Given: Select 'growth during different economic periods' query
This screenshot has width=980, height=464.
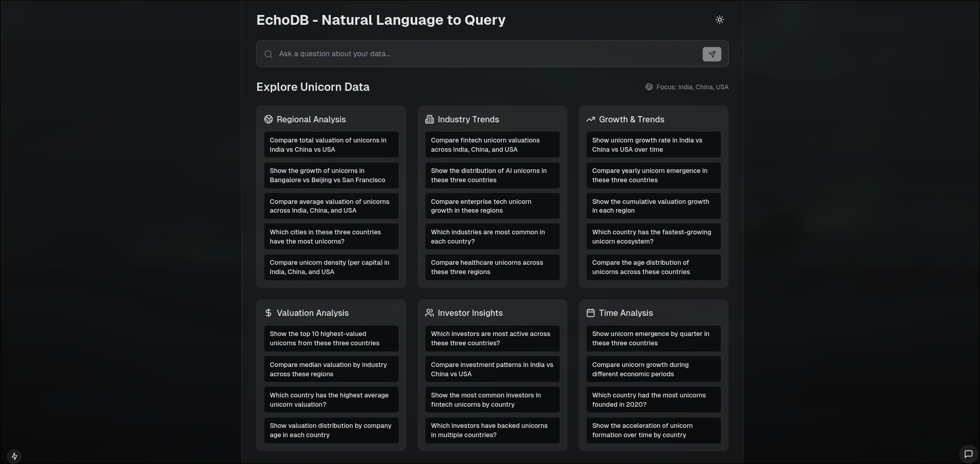Looking at the screenshot, I should pyautogui.click(x=653, y=369).
